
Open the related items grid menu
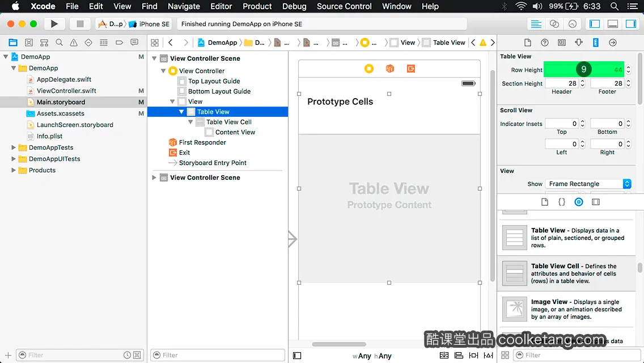click(155, 43)
